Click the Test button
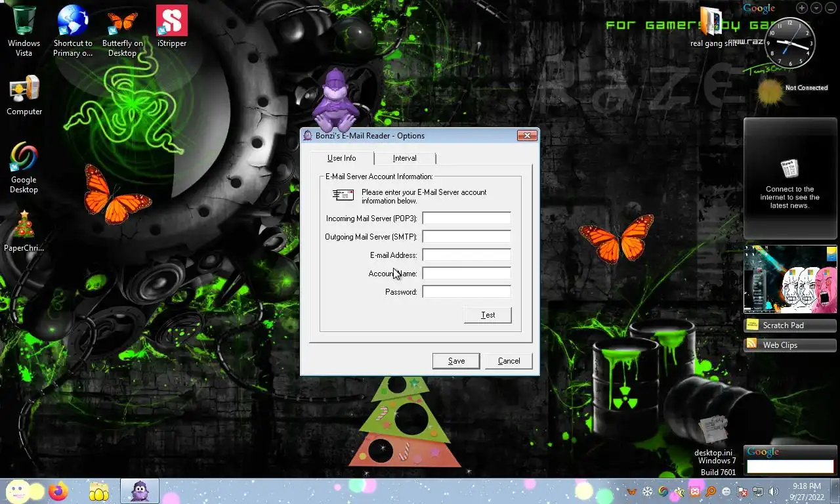The width and height of the screenshot is (840, 504). click(488, 315)
